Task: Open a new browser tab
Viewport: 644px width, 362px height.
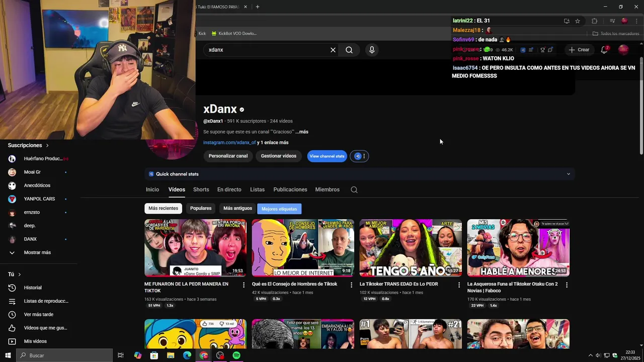Action: pyautogui.click(x=258, y=7)
